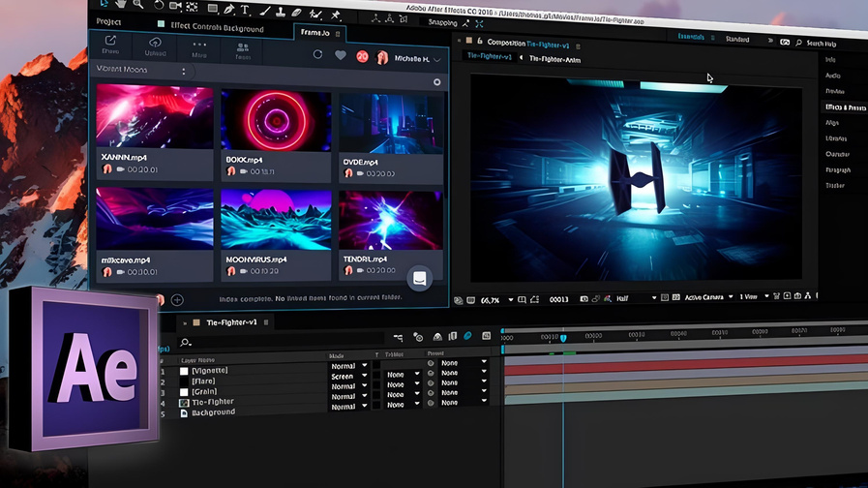Click the Vignette layer white color swatch
This screenshot has width=868, height=488.
[x=184, y=371]
